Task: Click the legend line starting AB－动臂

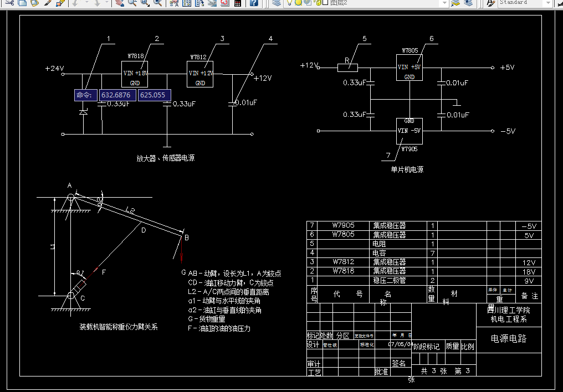Action: tap(235, 274)
